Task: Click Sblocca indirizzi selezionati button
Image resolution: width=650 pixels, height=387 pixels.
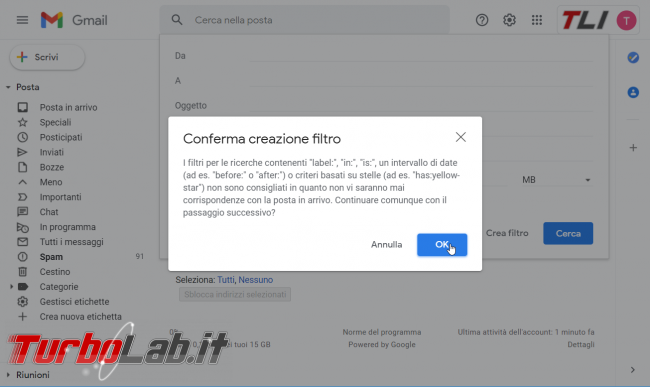Action: (x=235, y=295)
